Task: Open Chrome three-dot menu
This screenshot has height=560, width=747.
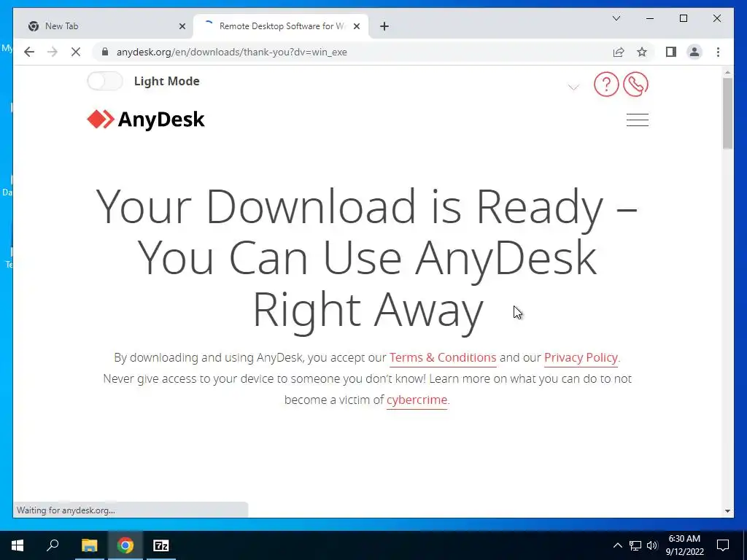Action: click(x=718, y=52)
